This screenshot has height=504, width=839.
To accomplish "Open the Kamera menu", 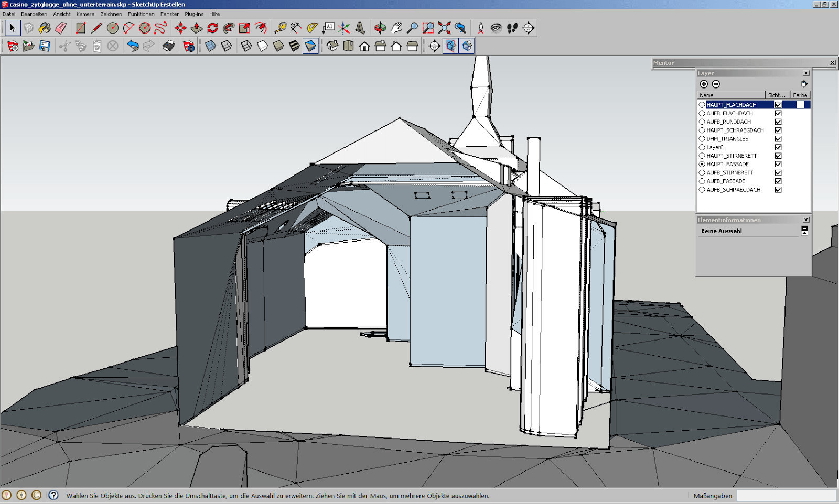I will pyautogui.click(x=85, y=14).
